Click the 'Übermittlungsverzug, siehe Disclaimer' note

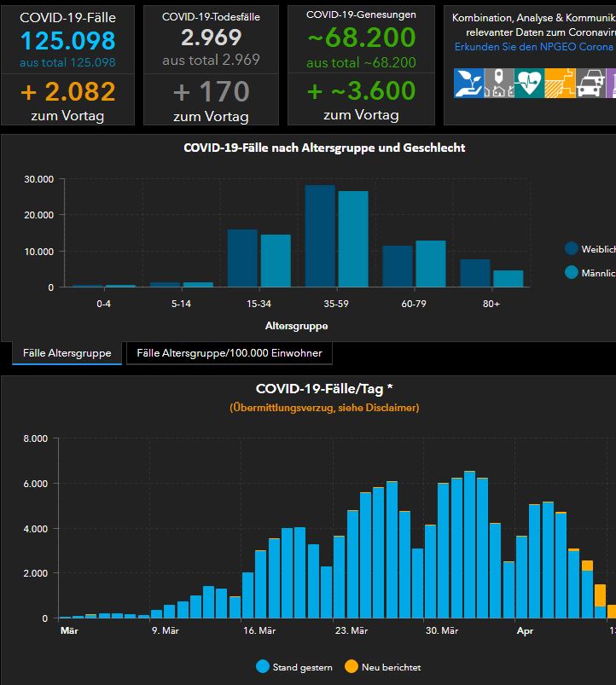(324, 408)
